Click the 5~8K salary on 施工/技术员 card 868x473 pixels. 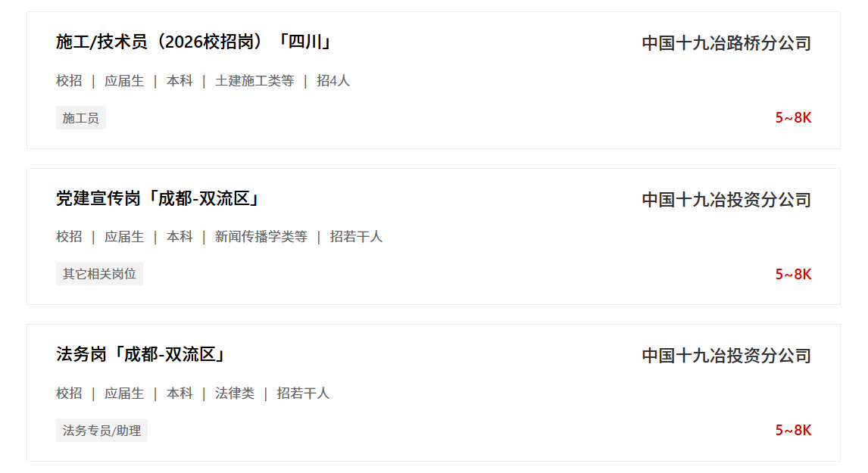click(x=793, y=117)
